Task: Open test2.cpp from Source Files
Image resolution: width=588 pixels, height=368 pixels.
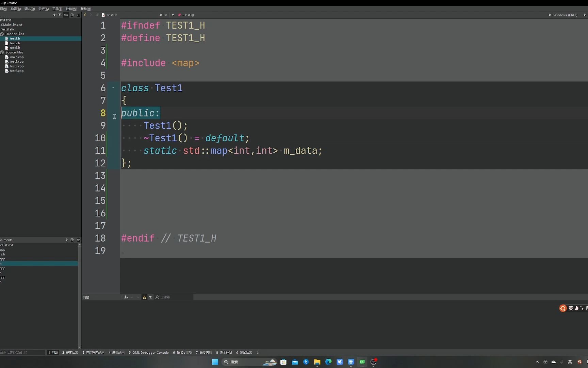Action: point(17,66)
